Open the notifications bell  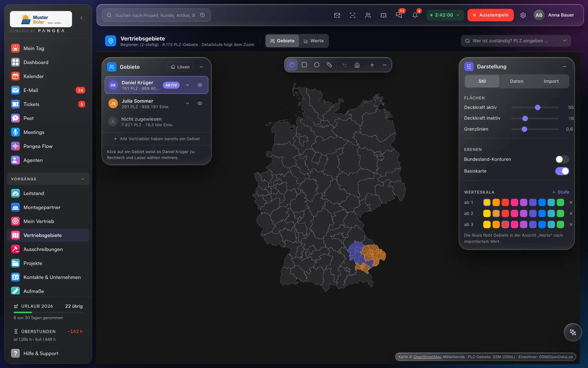(415, 15)
